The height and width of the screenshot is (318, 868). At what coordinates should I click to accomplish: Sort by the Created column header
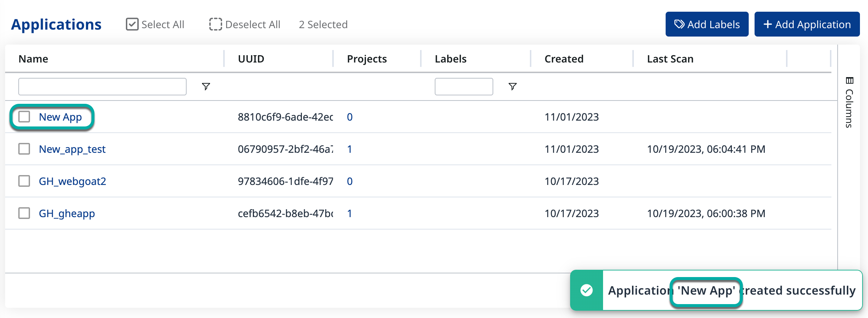tap(564, 59)
